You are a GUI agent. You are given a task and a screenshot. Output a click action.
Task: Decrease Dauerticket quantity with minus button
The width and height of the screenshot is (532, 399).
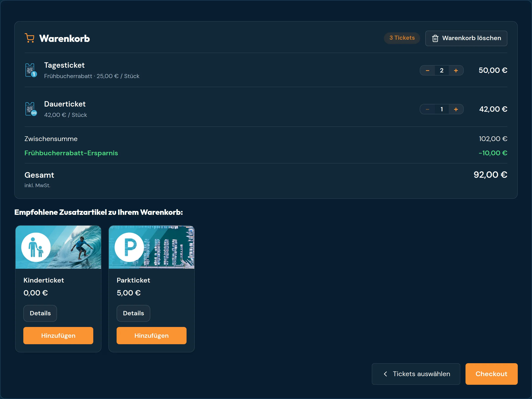427,109
